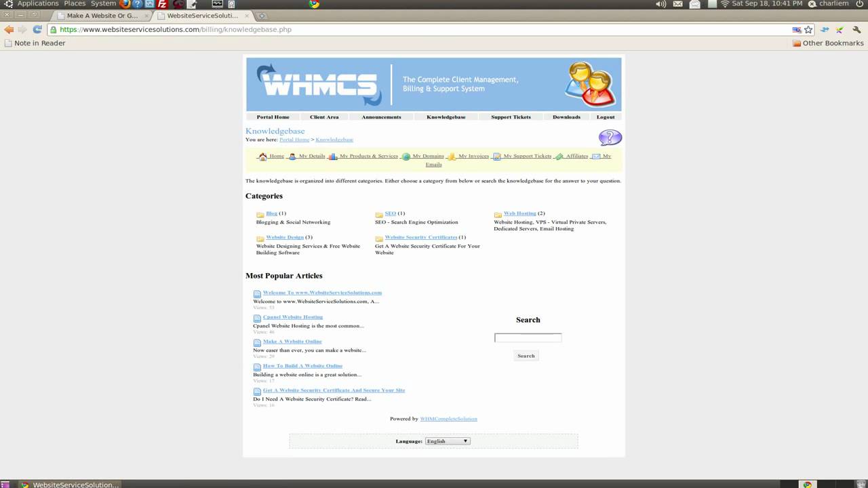Open the How To Build A Website Online article
This screenshot has height=488, width=868.
point(302,366)
